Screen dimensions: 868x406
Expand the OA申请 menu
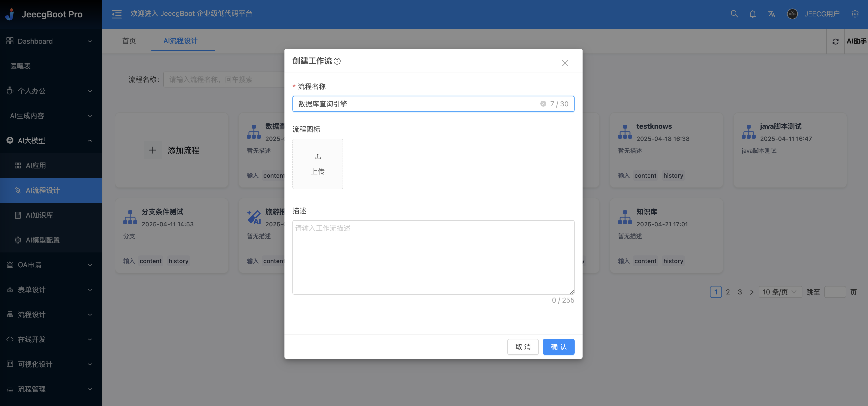click(x=51, y=265)
